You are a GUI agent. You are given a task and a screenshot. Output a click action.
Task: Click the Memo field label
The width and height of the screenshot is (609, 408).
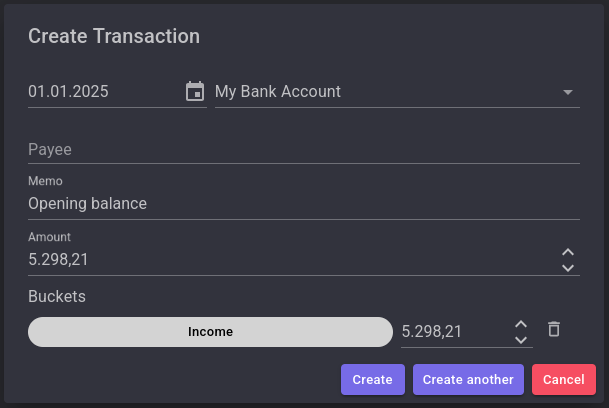point(45,182)
